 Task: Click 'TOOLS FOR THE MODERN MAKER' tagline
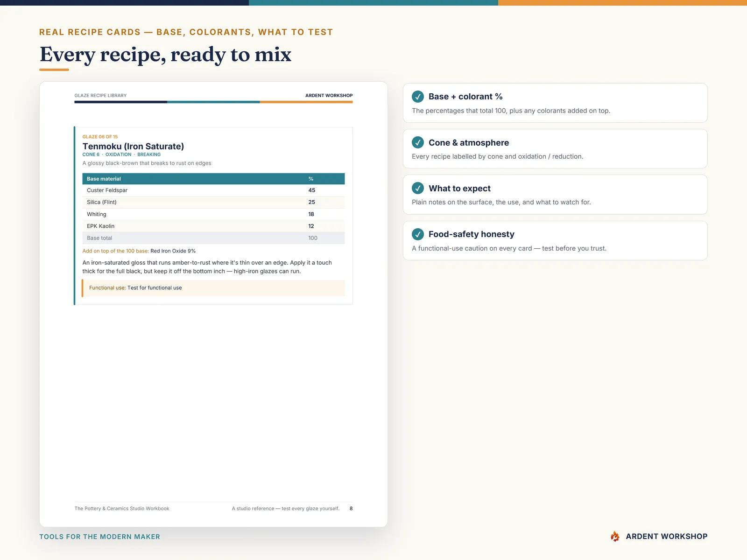(x=99, y=537)
